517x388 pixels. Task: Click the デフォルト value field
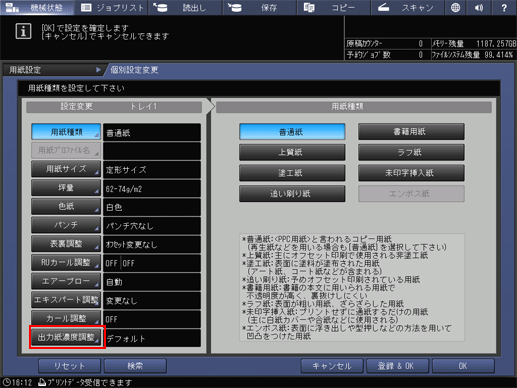[x=152, y=338]
